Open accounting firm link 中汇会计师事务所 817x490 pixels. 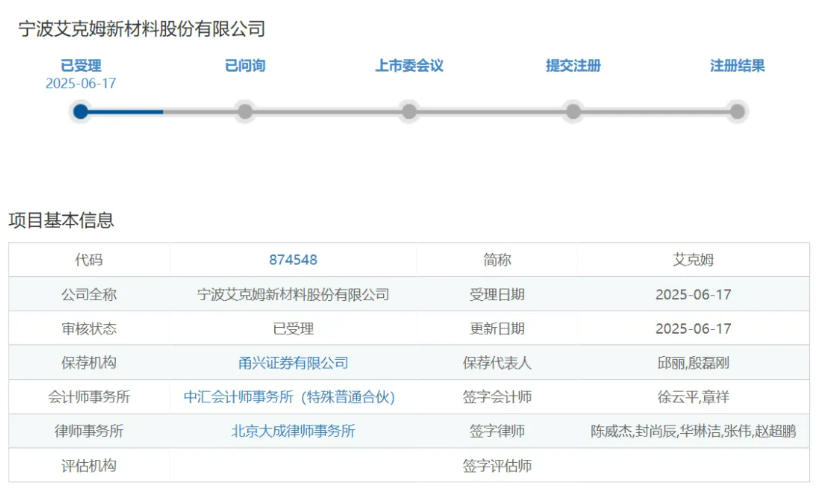tap(289, 397)
